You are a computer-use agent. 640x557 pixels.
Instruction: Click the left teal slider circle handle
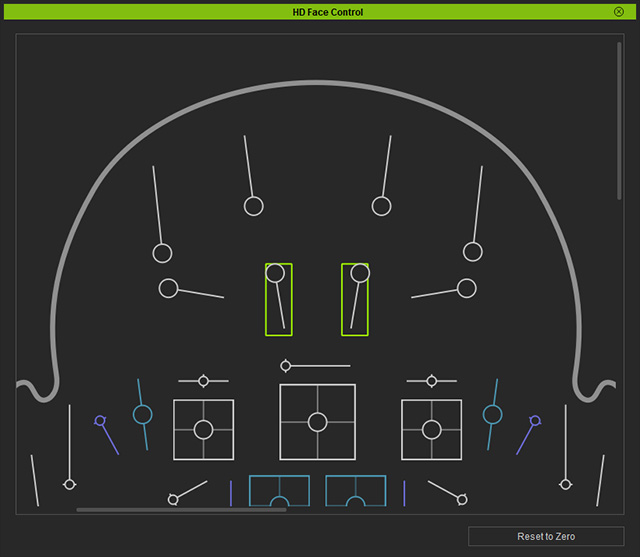(x=142, y=415)
